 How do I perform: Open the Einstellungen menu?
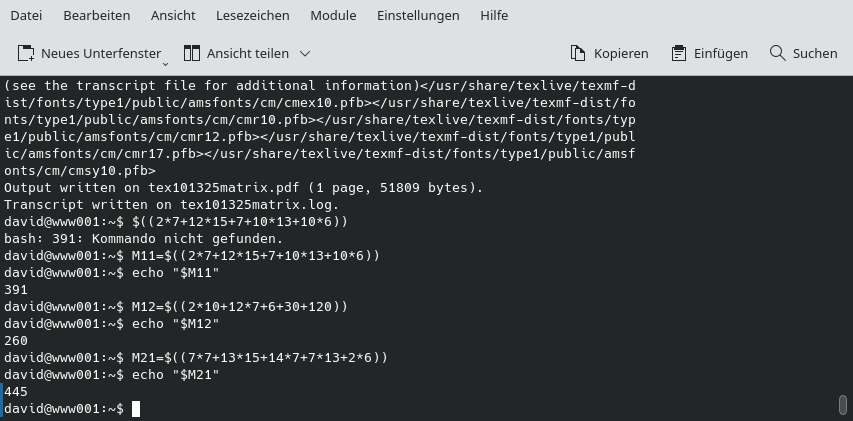point(418,15)
